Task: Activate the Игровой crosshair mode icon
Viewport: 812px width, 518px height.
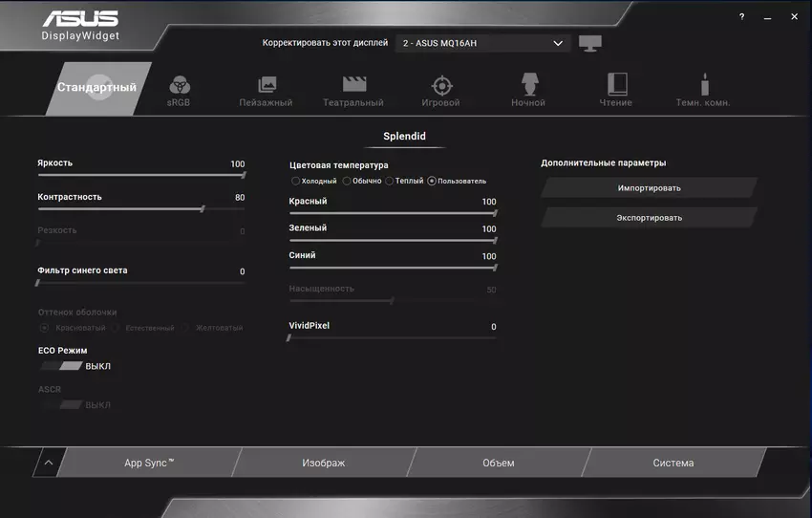Action: pyautogui.click(x=440, y=85)
